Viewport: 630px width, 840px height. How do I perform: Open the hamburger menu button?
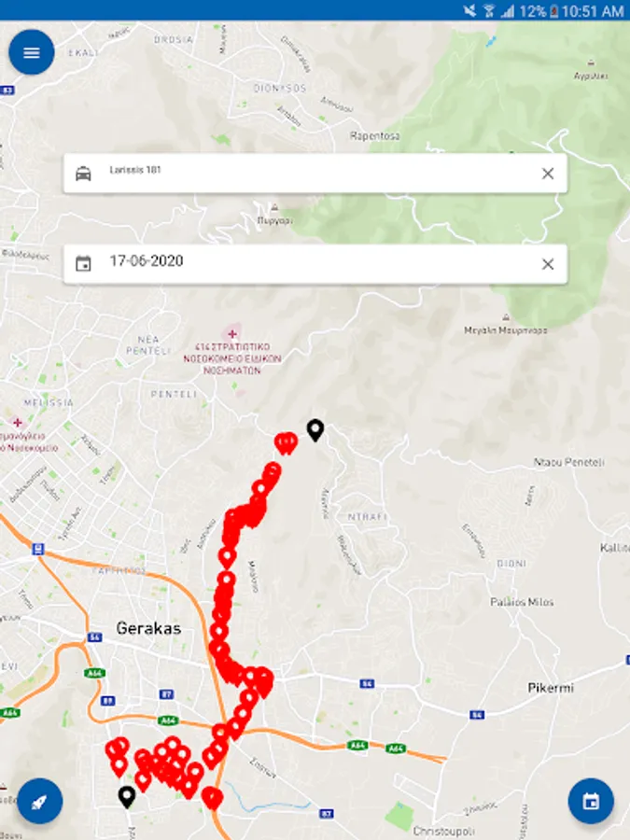[32, 52]
